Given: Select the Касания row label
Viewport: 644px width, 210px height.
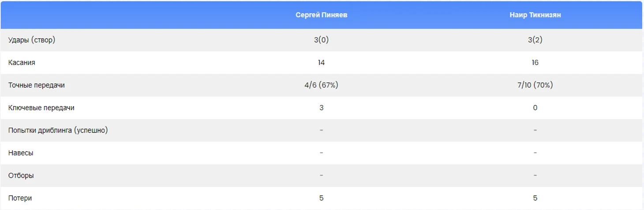Looking at the screenshot, I should [22, 63].
